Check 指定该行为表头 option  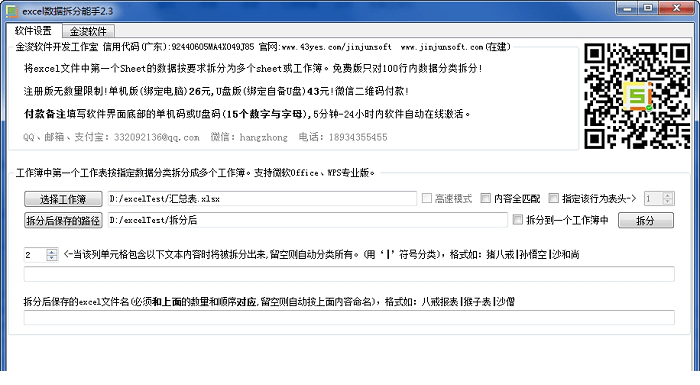(554, 198)
